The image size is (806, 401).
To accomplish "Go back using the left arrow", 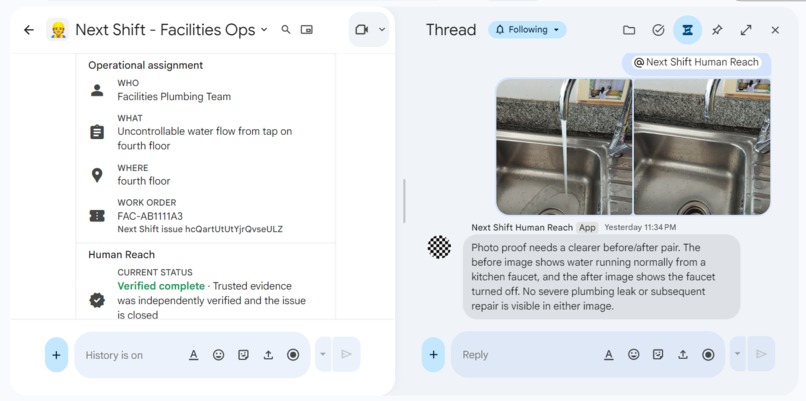I will [x=29, y=30].
